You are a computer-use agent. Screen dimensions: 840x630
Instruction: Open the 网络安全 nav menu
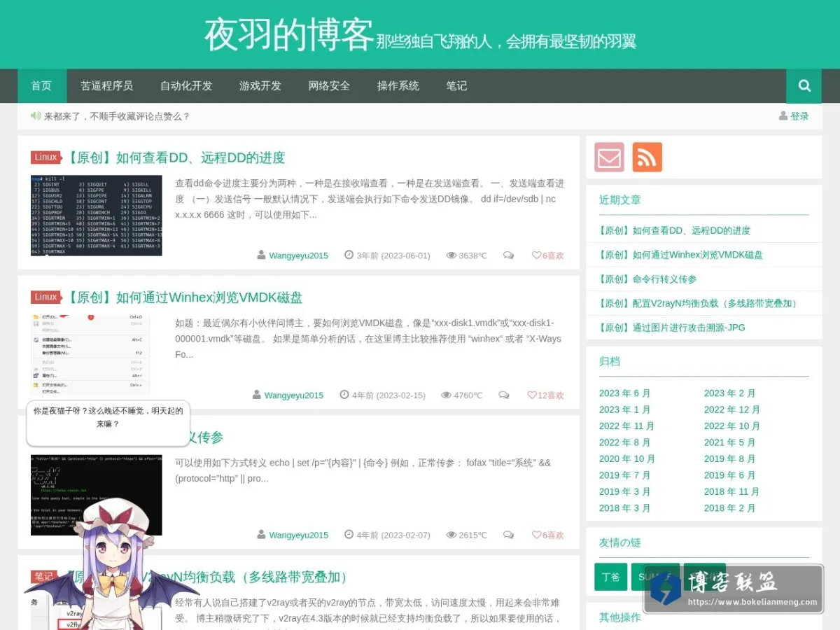[x=329, y=86]
